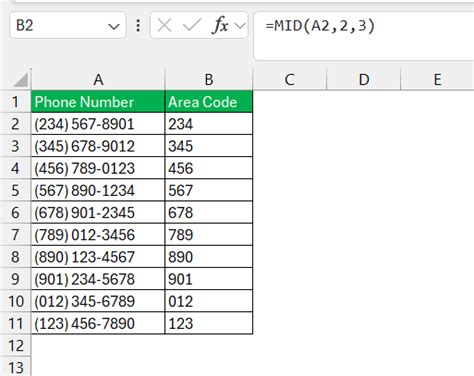Select area code cell 456
The image size is (474, 376).
209,168
